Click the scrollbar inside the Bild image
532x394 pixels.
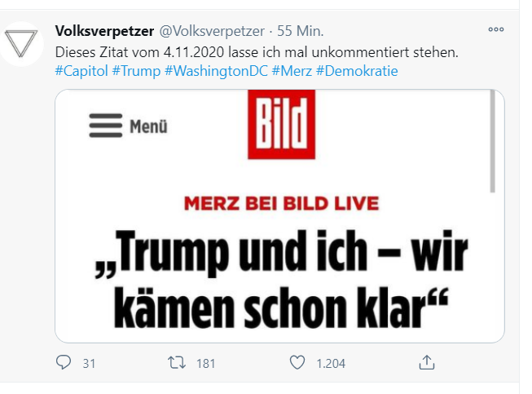(x=493, y=141)
